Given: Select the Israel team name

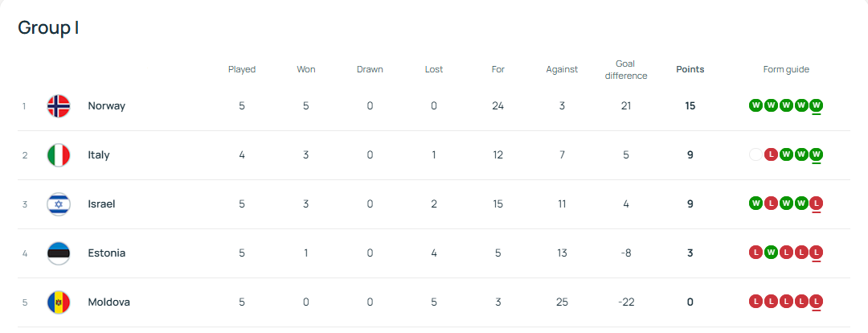Looking at the screenshot, I should coord(101,204).
